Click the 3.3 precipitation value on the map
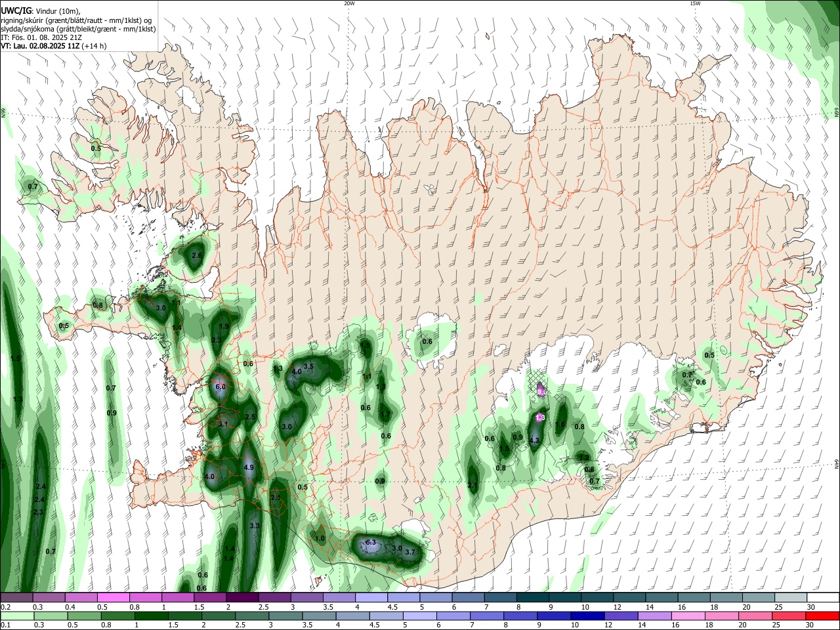Image resolution: width=840 pixels, height=630 pixels. tap(255, 526)
